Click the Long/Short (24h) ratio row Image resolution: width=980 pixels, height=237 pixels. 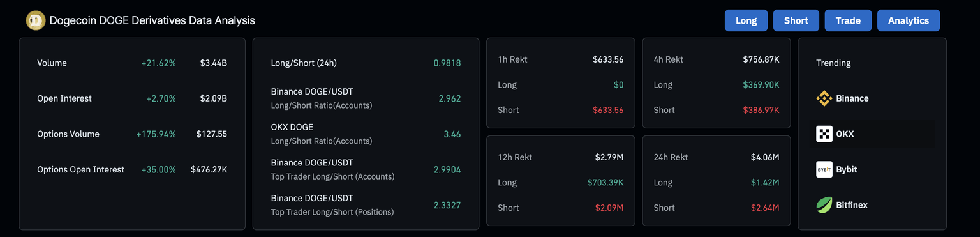tap(366, 63)
